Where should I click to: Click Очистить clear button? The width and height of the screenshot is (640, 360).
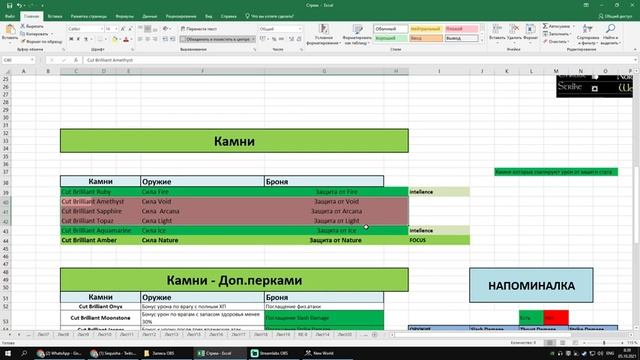pos(555,42)
